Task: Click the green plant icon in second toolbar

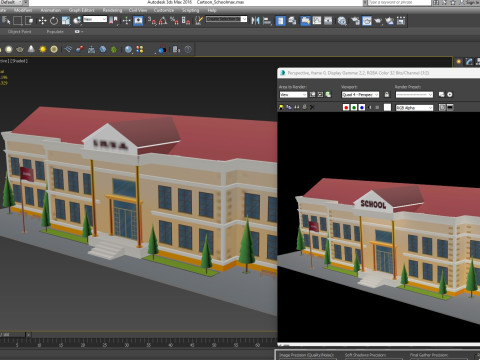Action: pyautogui.click(x=114, y=50)
